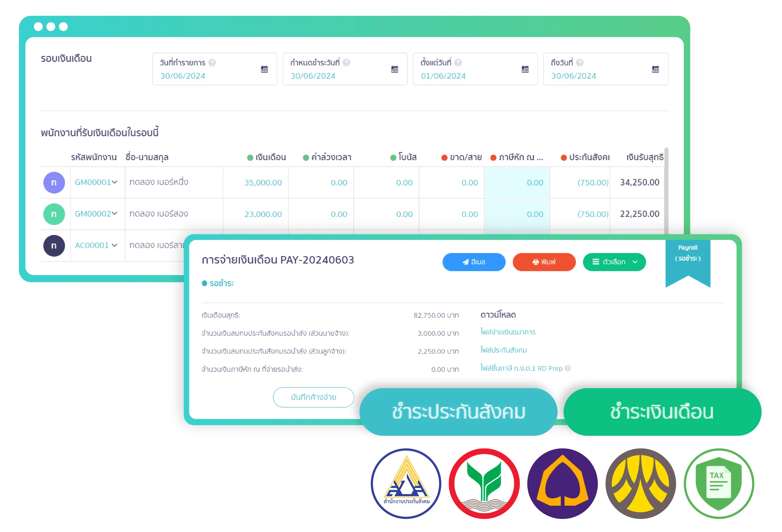Click employee name ทดลอง เบอร์หนึ่ง
This screenshot has height=532, width=782.
point(159,182)
